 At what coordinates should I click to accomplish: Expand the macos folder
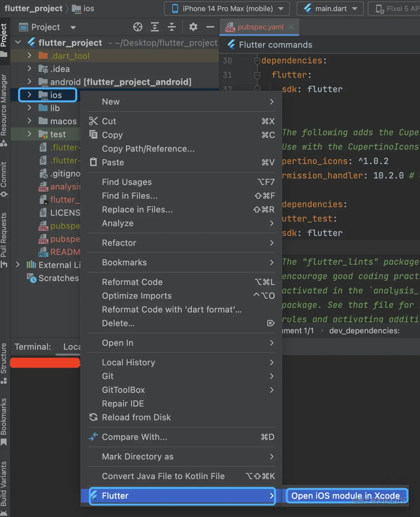coord(29,121)
